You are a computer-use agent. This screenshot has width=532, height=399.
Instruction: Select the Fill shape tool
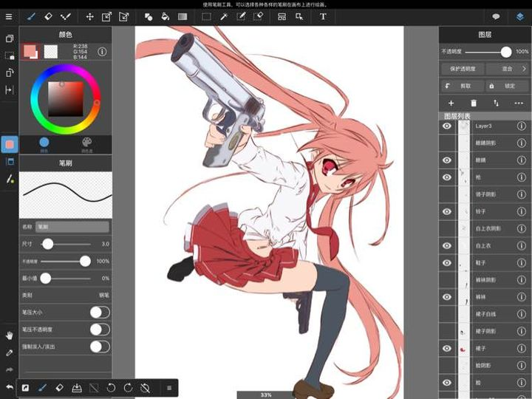click(x=149, y=16)
